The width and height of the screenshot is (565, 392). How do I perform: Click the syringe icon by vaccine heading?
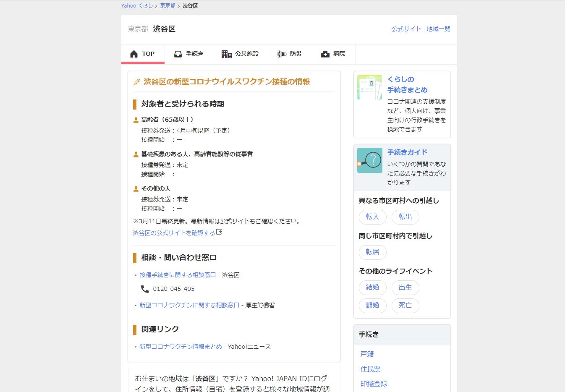[x=136, y=82]
